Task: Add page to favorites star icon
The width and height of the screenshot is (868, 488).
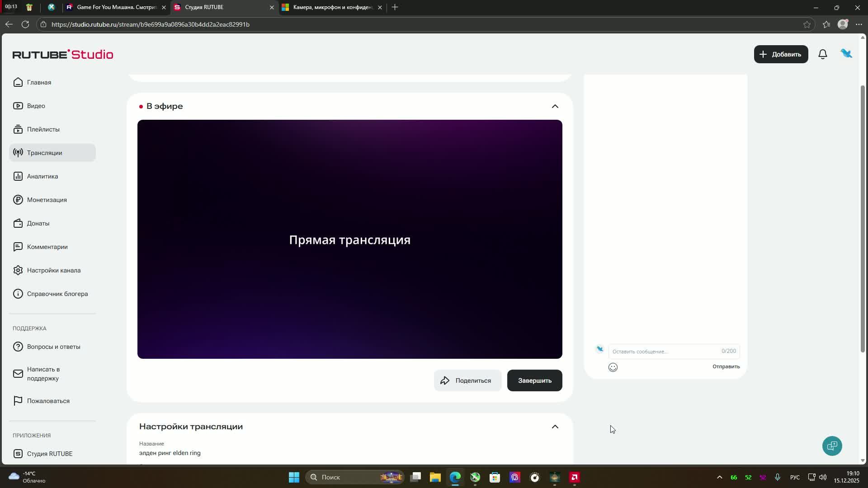Action: 807,24
